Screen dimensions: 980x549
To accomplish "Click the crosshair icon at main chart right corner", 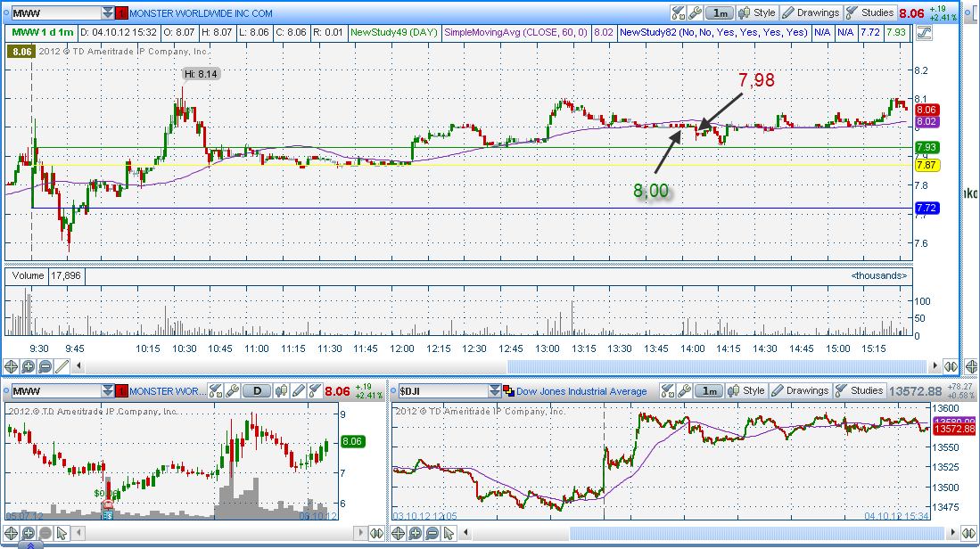I will click(x=971, y=366).
